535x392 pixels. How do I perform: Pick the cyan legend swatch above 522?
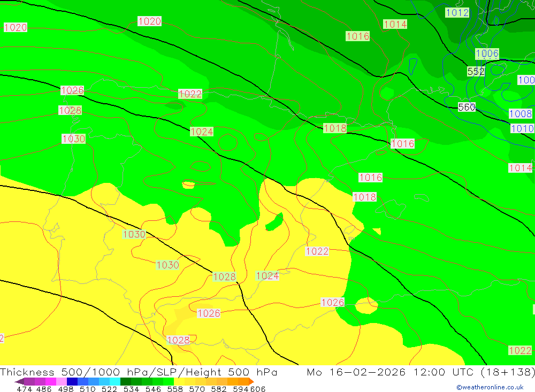pyautogui.click(x=115, y=381)
